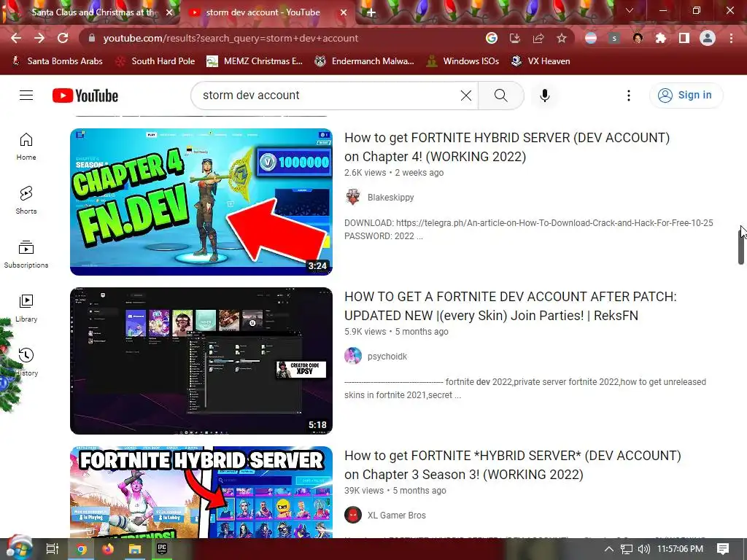Open the volume control in tray
747x560 pixels.
tap(643, 549)
